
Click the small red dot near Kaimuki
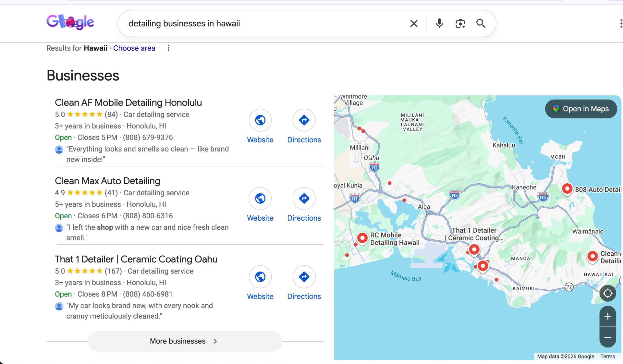point(496,279)
